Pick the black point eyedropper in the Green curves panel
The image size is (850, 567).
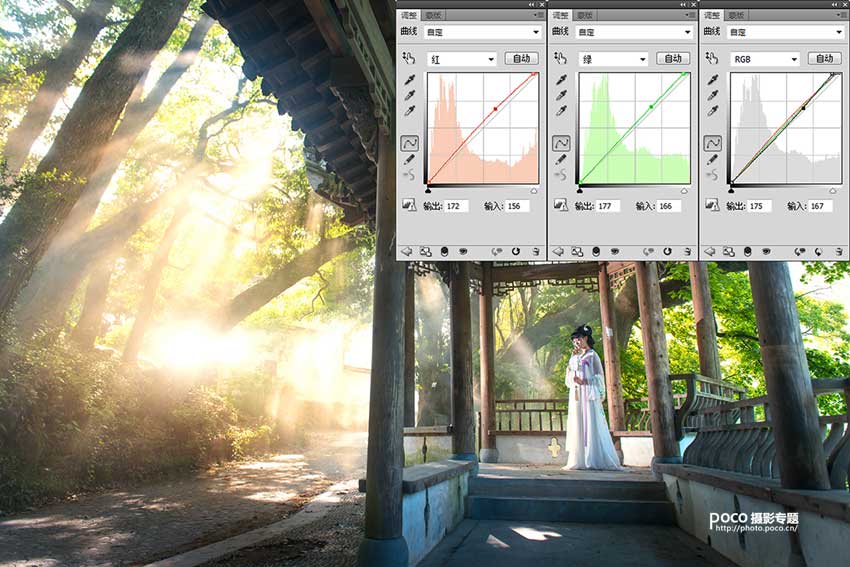click(x=562, y=79)
